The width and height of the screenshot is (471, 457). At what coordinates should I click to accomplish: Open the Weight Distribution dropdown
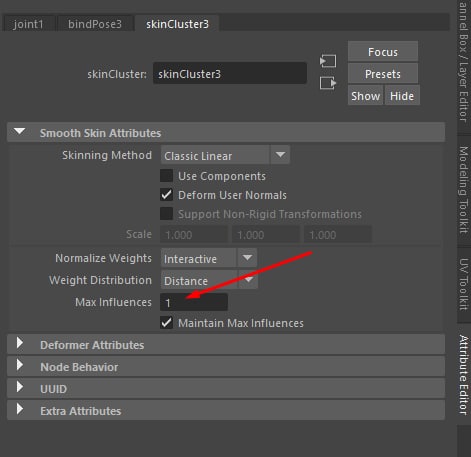click(x=209, y=280)
